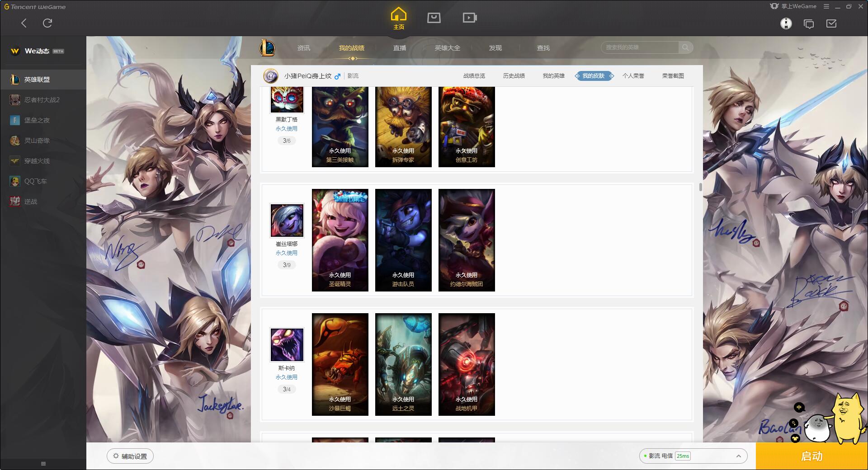This screenshot has width=868, height=470.
Task: Click the 3/4 skin count badge
Action: tap(287, 389)
